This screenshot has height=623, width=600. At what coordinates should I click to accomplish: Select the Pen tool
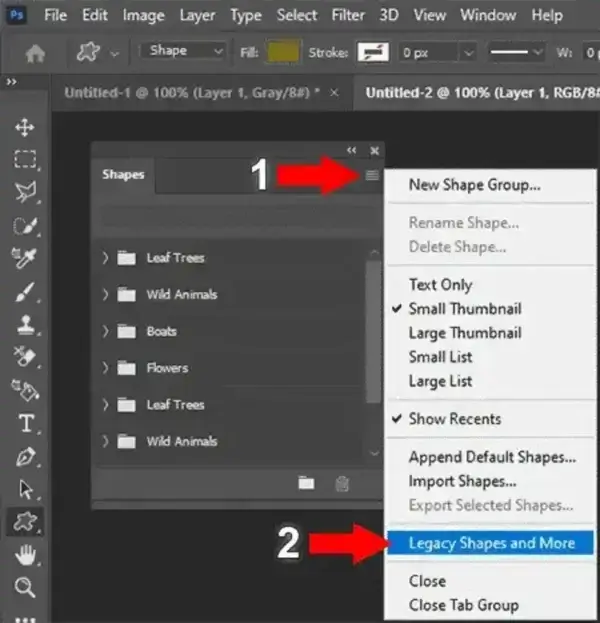point(25,457)
